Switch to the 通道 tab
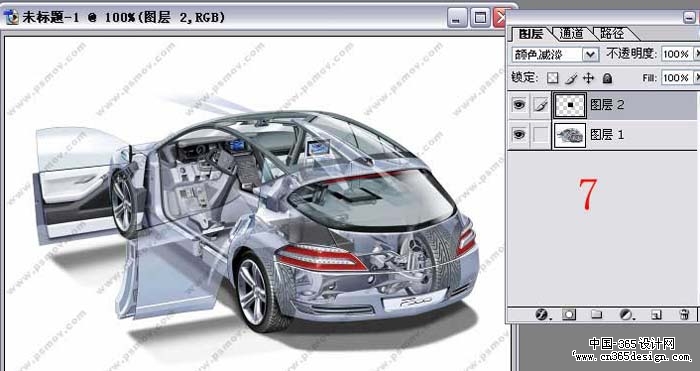Image resolution: width=700 pixels, height=371 pixels. [x=571, y=33]
